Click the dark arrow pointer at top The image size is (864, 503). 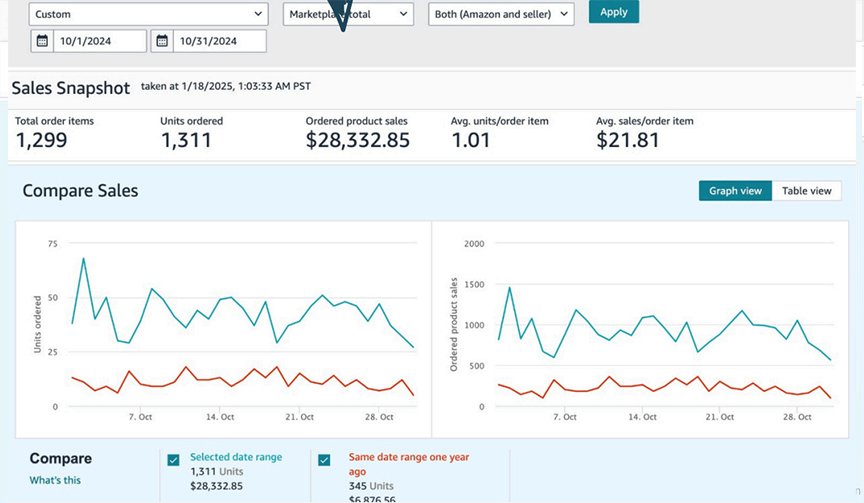click(343, 15)
